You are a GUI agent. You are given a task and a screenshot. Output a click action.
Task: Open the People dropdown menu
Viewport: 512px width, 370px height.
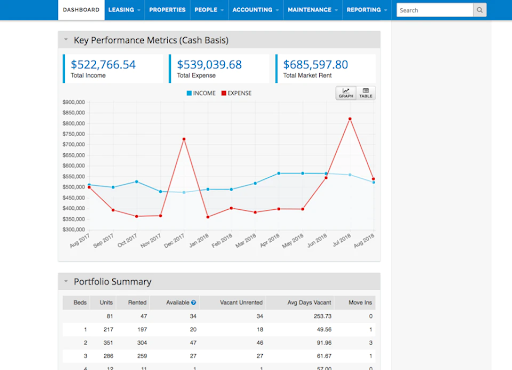(209, 10)
